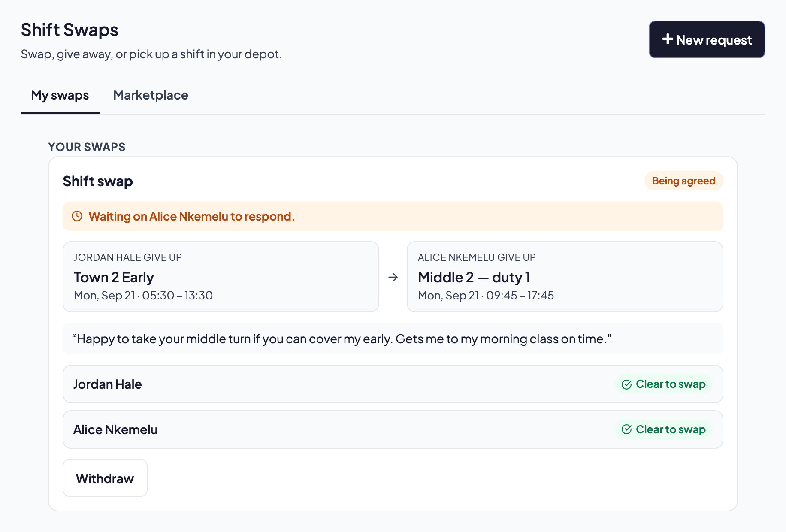The image size is (786, 532).
Task: Click Clear to swap badge for Alice Nkemelu
Action: (x=664, y=429)
